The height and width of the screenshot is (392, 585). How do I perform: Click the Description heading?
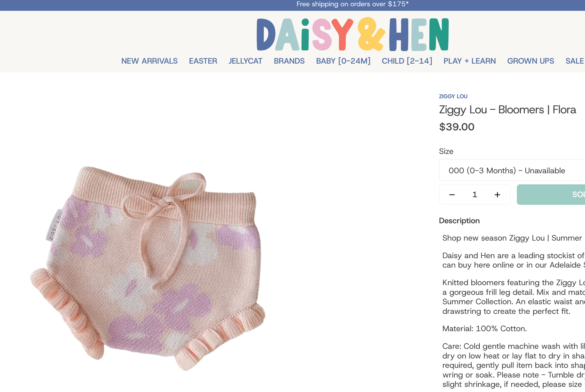[459, 221]
